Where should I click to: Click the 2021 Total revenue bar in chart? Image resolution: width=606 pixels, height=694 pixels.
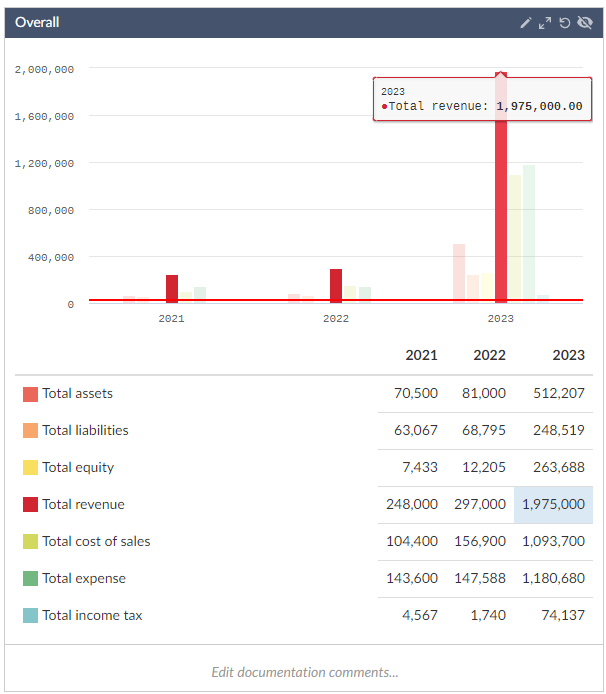[172, 288]
